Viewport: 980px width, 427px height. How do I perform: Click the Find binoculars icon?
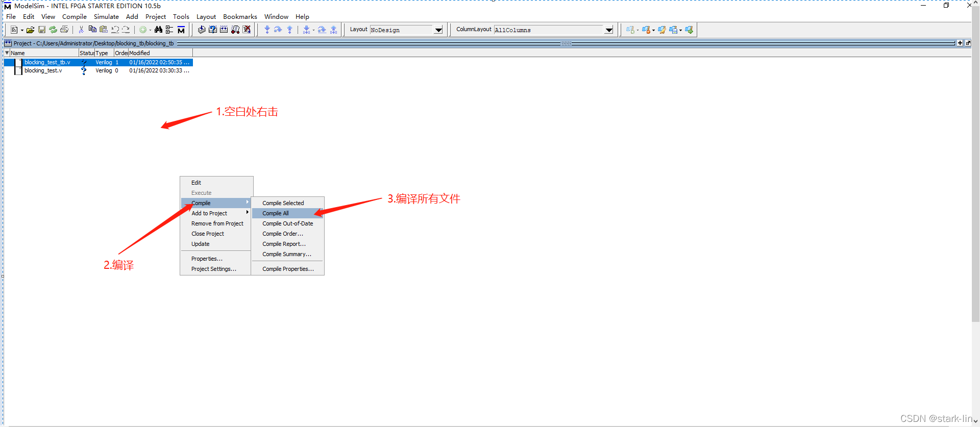pos(158,30)
